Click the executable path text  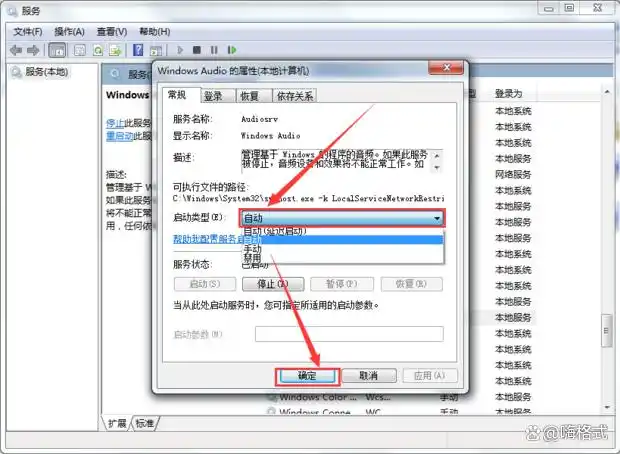point(308,198)
